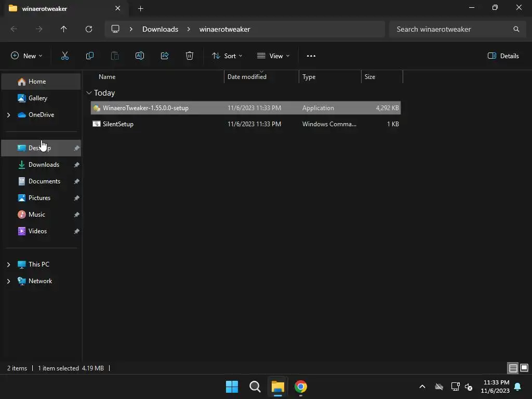Open the Sort dropdown
The height and width of the screenshot is (399, 532).
coord(227,56)
